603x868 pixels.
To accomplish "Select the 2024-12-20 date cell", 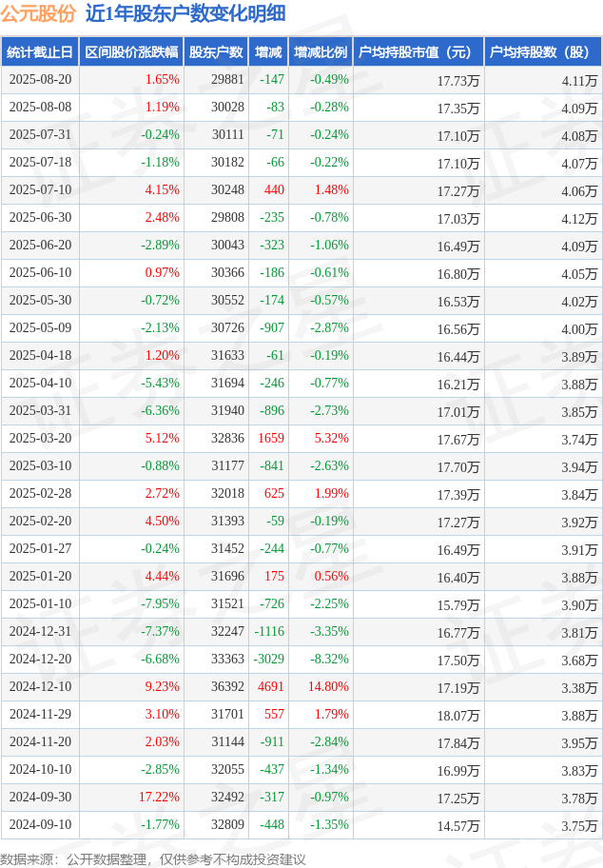I will point(40,659).
